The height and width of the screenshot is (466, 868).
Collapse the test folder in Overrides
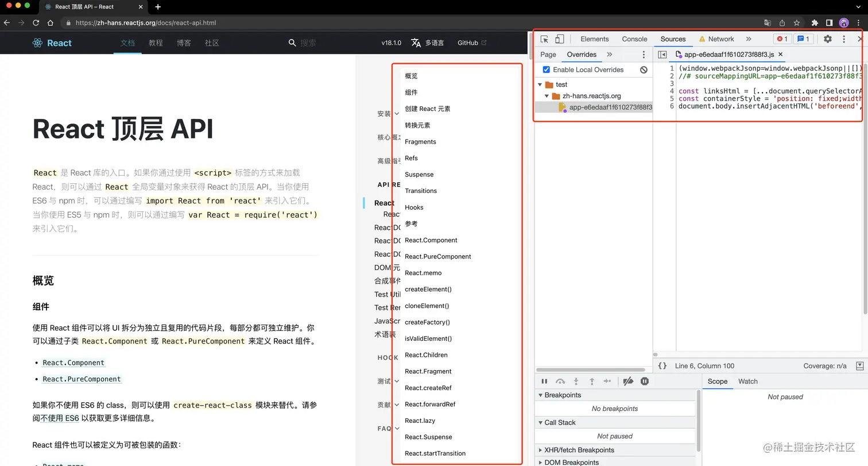click(x=540, y=84)
